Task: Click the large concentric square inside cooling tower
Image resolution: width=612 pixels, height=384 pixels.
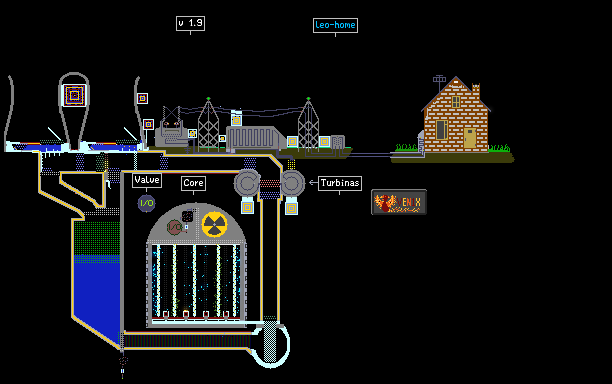Action: 74,95
